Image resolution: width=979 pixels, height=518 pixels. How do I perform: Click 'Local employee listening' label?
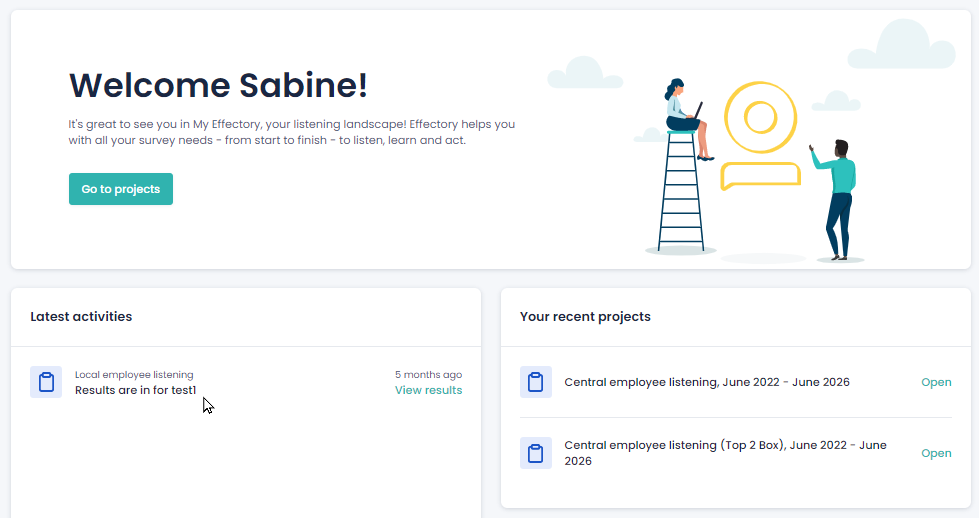pyautogui.click(x=134, y=374)
